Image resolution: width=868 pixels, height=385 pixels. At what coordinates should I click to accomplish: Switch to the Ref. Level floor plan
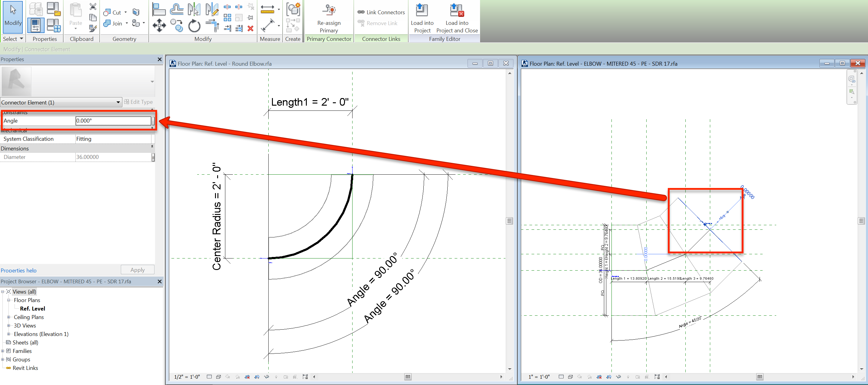click(x=33, y=308)
